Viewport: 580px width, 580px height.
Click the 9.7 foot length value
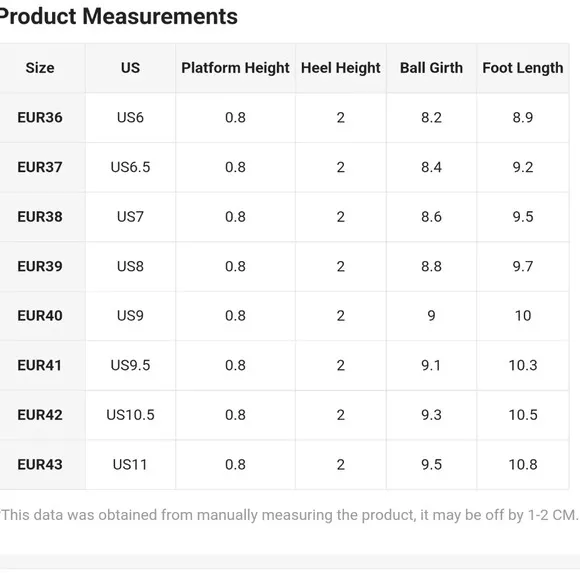click(523, 266)
